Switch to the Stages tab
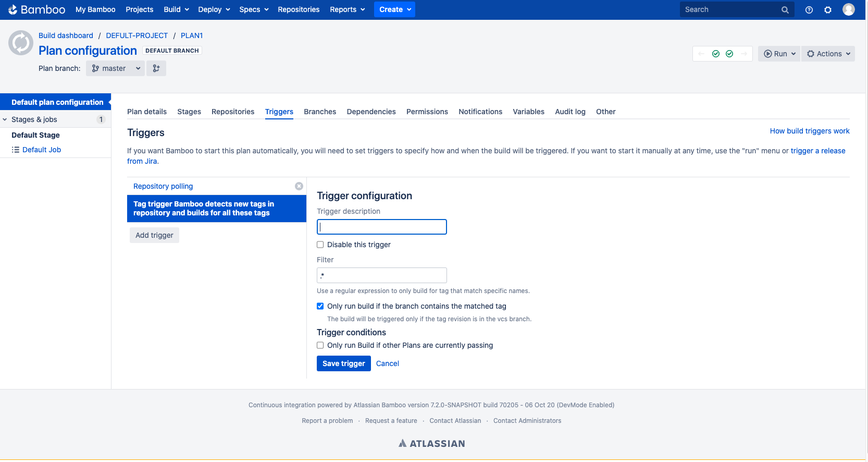The width and height of the screenshot is (868, 462). pos(189,112)
